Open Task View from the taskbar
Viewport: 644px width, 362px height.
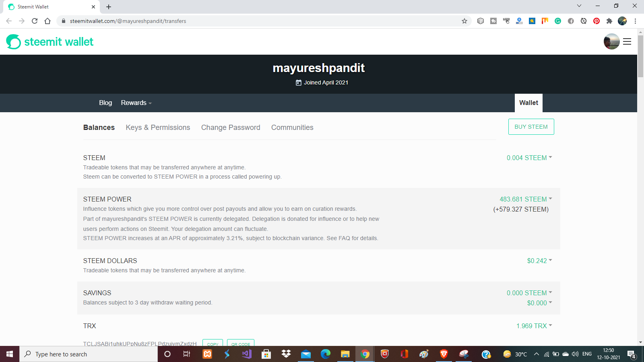(x=187, y=354)
